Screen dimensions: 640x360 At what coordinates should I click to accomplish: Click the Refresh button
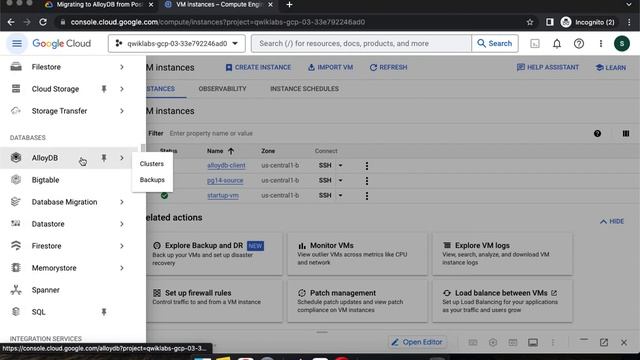coord(388,67)
